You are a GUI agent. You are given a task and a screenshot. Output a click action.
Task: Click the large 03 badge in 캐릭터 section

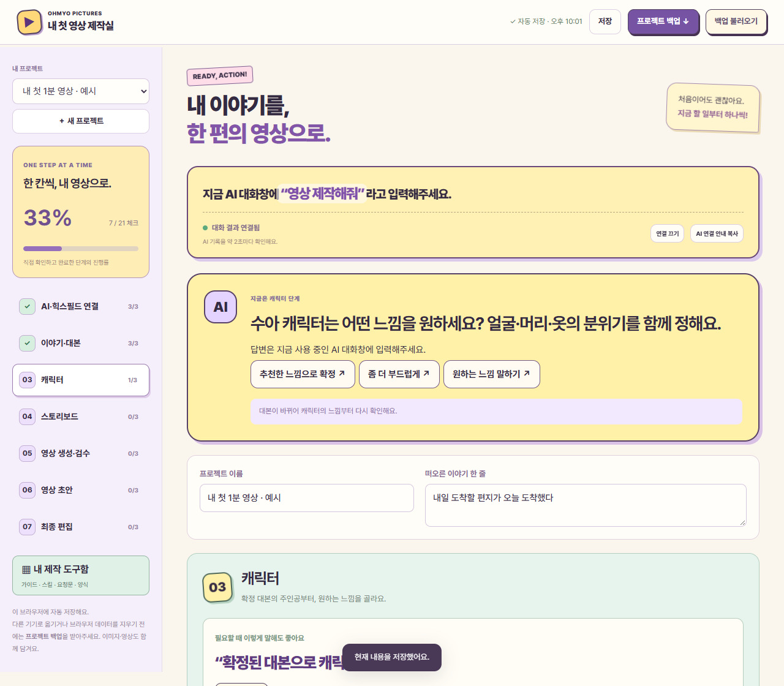pyautogui.click(x=217, y=587)
